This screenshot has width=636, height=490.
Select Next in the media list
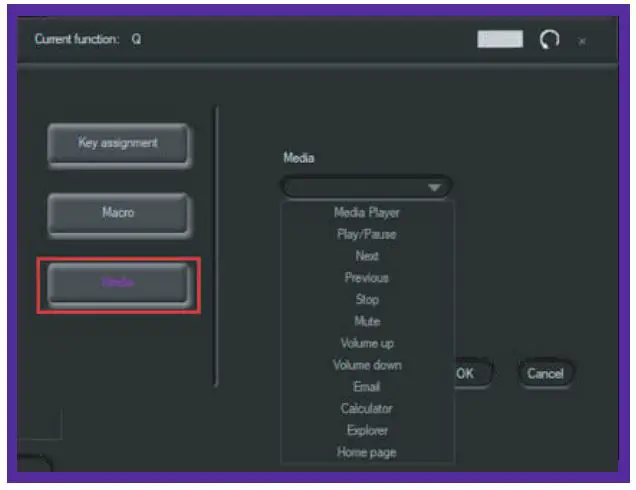(367, 256)
